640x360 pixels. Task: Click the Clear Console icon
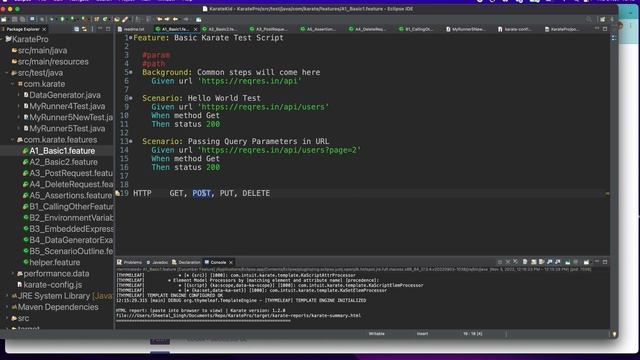(525, 262)
